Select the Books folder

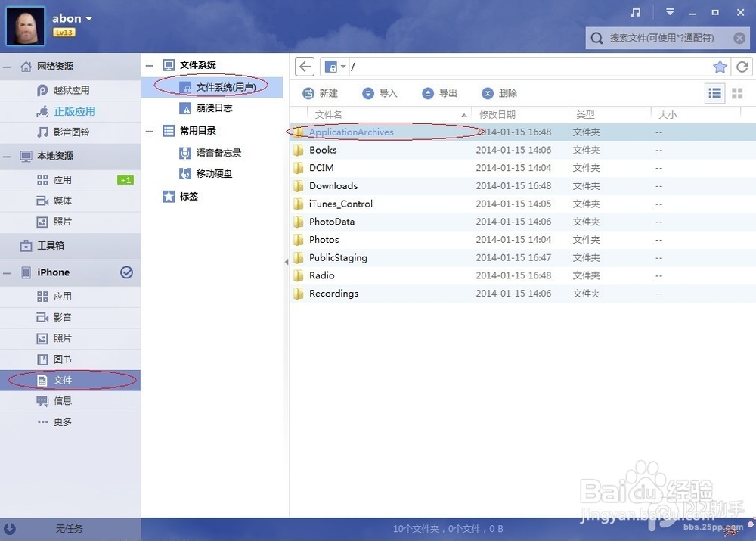522,150
